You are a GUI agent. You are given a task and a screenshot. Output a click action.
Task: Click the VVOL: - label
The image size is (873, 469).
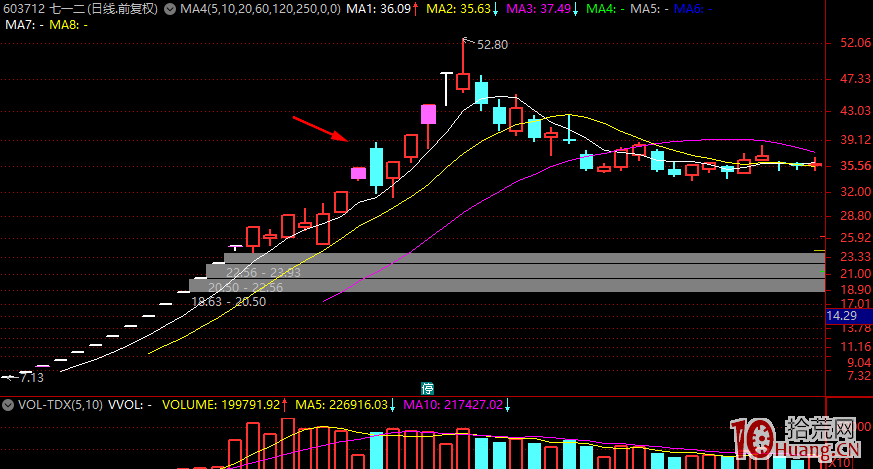click(x=129, y=405)
